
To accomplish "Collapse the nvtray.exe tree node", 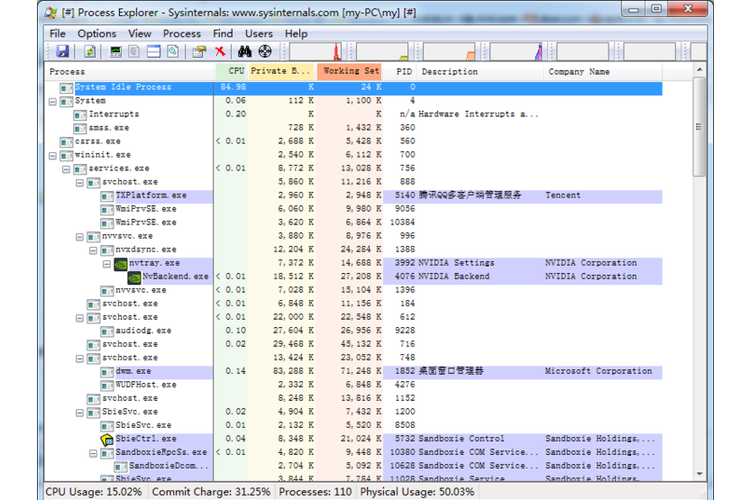I will pyautogui.click(x=107, y=264).
